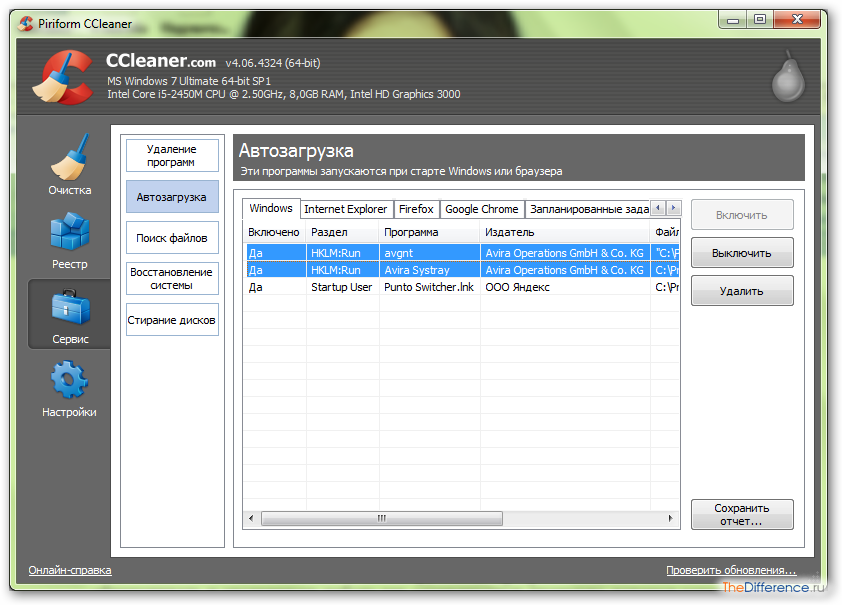Click Сохранить отчет button
842x605 pixels.
[x=741, y=514]
